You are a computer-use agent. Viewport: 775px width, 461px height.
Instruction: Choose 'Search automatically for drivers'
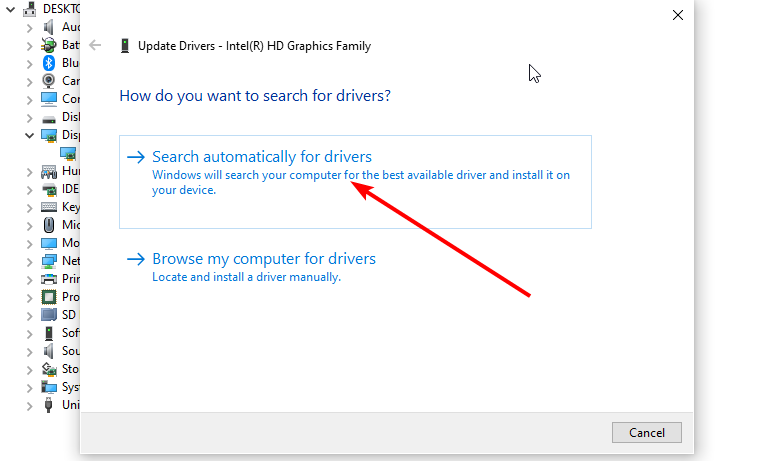pos(355,182)
